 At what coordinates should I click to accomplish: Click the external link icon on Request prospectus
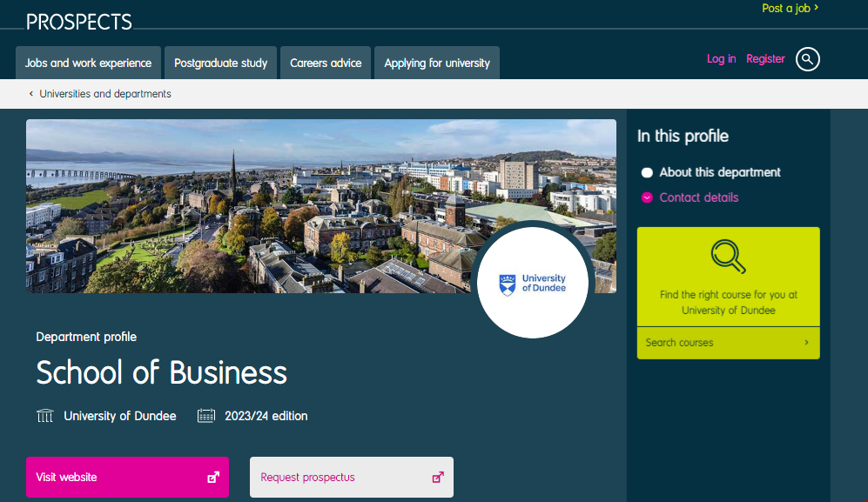pos(438,477)
